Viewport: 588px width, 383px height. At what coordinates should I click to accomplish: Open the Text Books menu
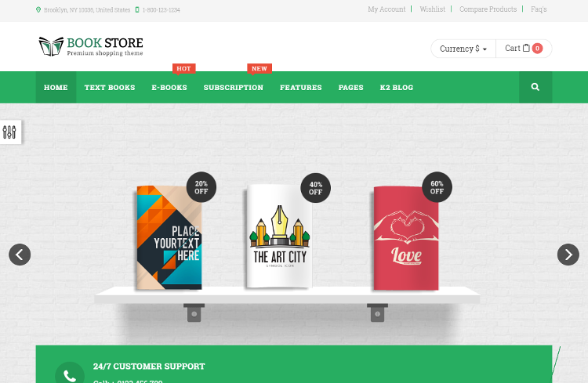coord(110,87)
